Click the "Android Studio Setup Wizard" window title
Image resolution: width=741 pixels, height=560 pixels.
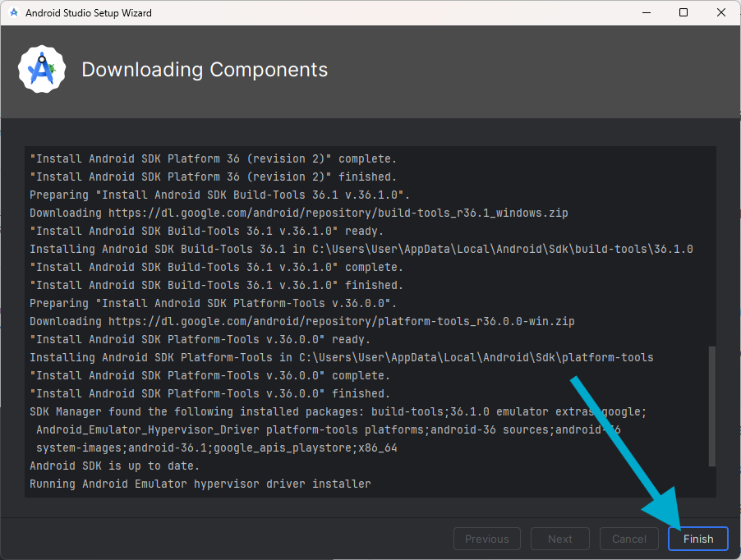pyautogui.click(x=89, y=13)
